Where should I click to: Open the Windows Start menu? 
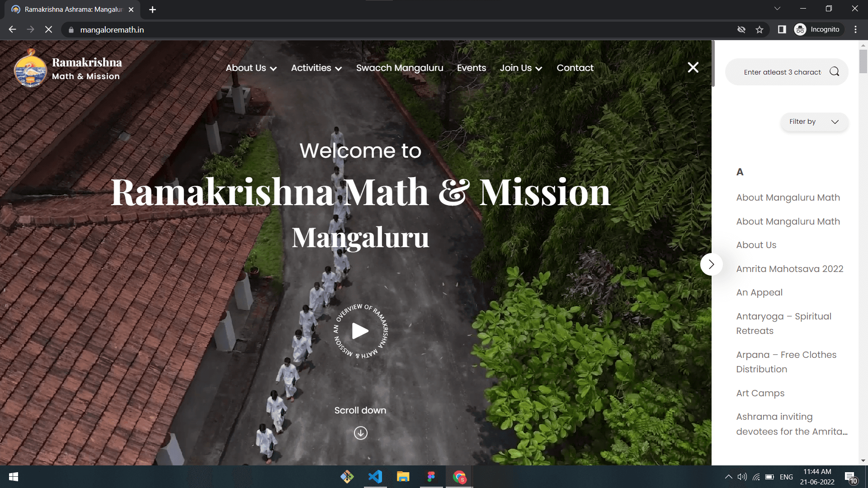click(x=14, y=477)
